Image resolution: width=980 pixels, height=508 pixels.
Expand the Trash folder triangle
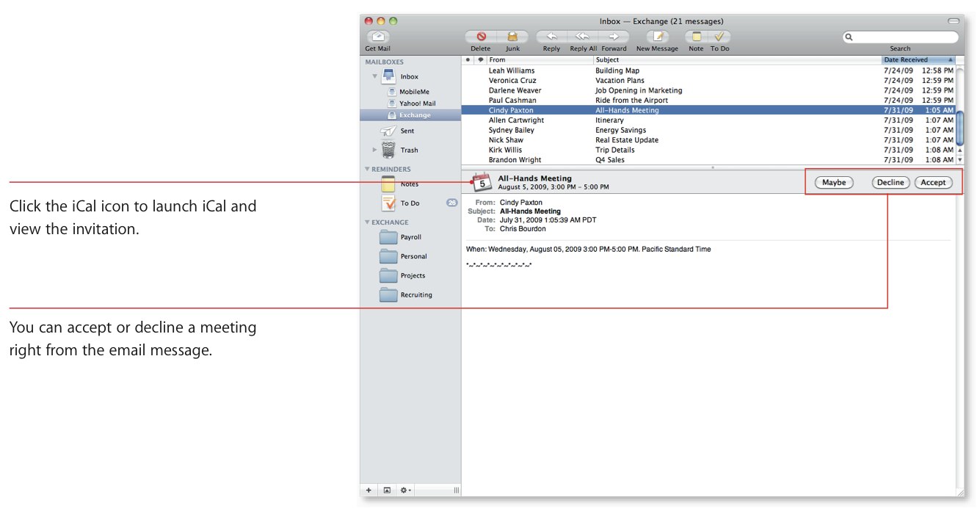click(374, 150)
